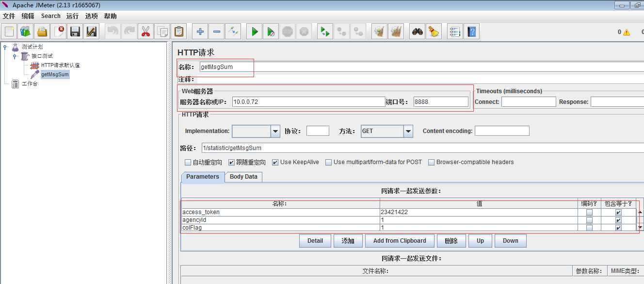Open the Help question-mark icon
644x284 pixels.
[x=472, y=32]
